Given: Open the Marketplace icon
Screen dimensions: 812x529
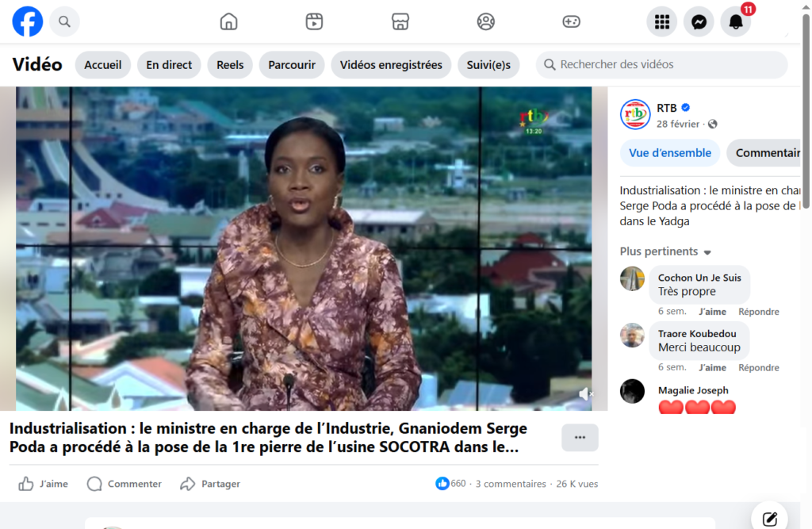Looking at the screenshot, I should [x=400, y=21].
